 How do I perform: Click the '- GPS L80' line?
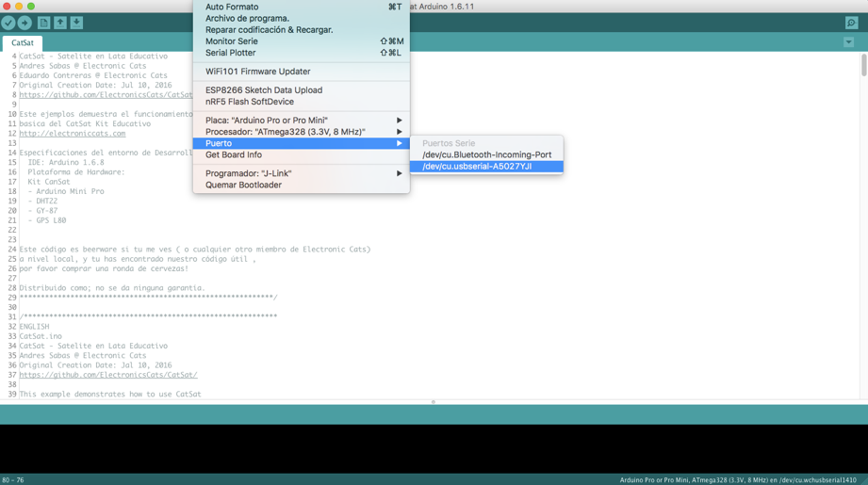coord(47,220)
